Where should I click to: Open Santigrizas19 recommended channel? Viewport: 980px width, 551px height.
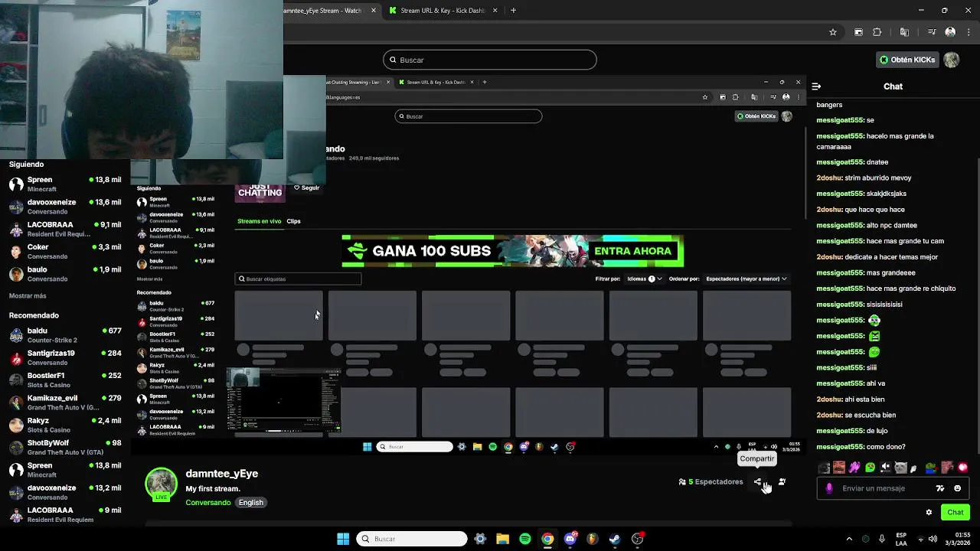pos(65,357)
